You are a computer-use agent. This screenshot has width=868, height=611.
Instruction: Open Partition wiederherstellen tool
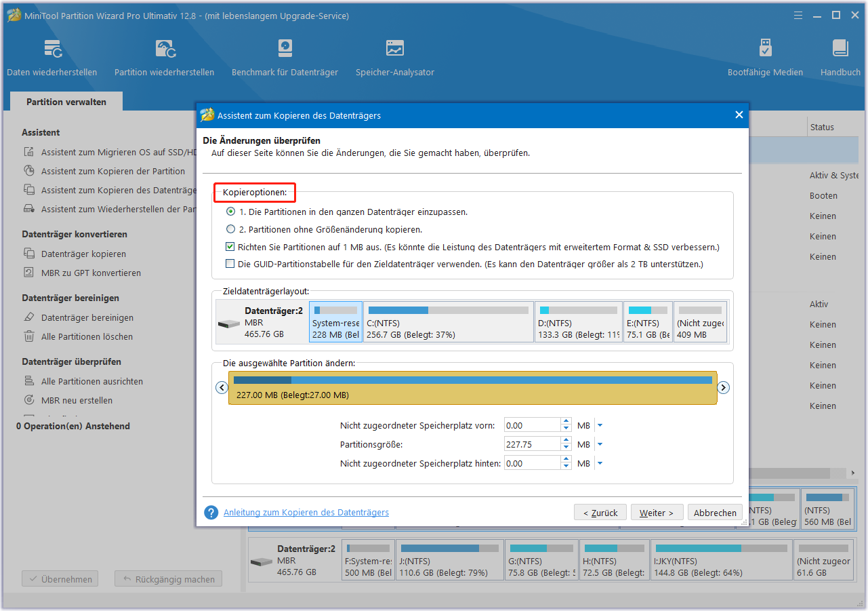164,58
